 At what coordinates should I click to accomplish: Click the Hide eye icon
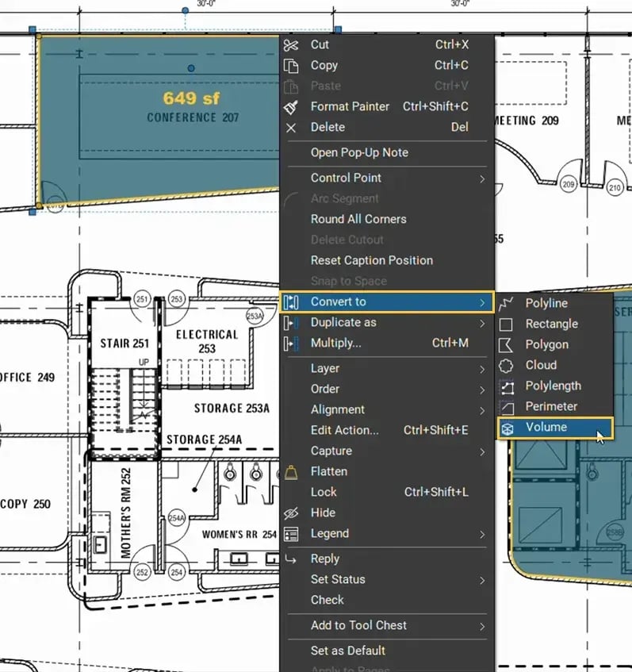tap(291, 513)
